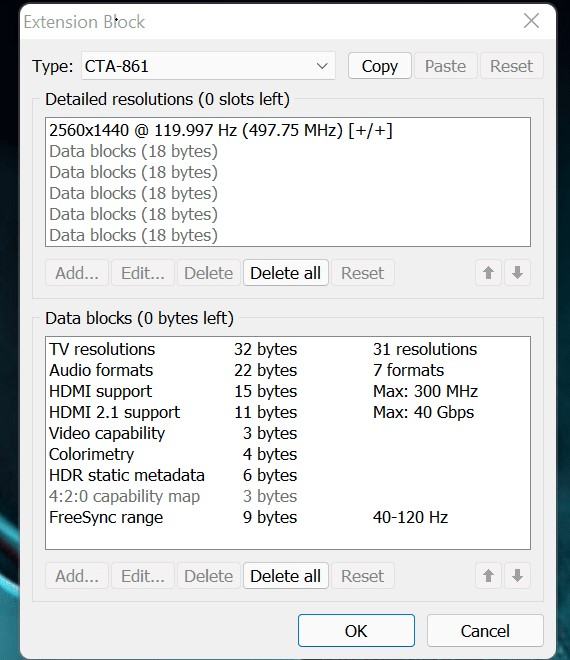The image size is (570, 660).
Task: Delete all detailed resolutions
Action: click(x=285, y=273)
